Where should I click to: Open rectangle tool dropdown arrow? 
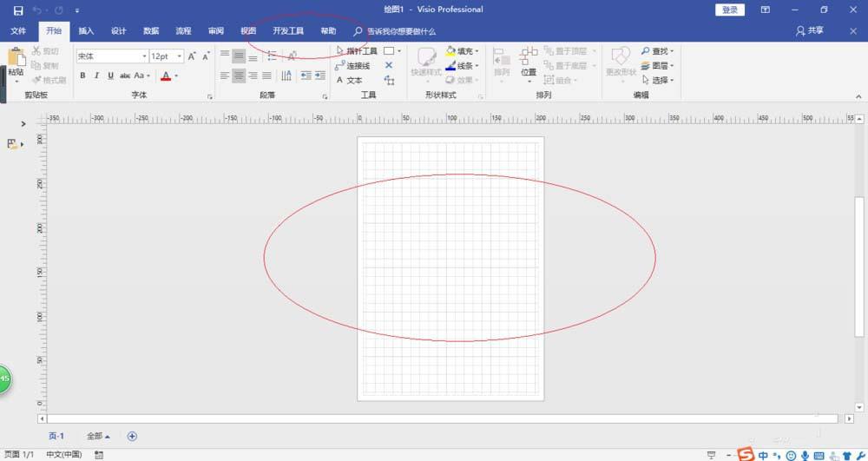(399, 51)
